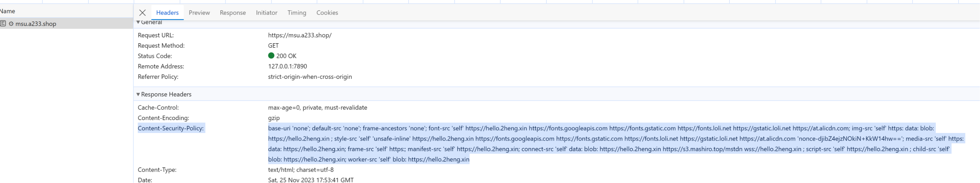
Task: Collapse the Response Headers section
Action: point(138,94)
